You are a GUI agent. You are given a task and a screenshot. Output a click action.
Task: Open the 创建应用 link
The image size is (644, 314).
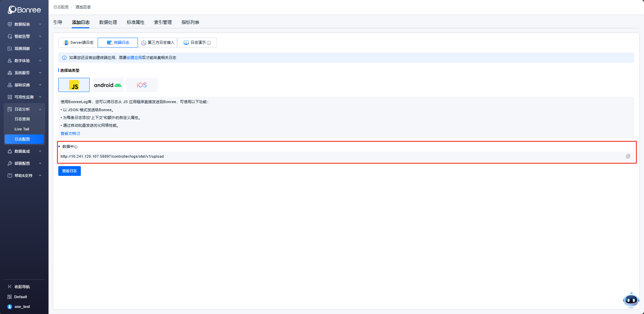click(x=134, y=58)
